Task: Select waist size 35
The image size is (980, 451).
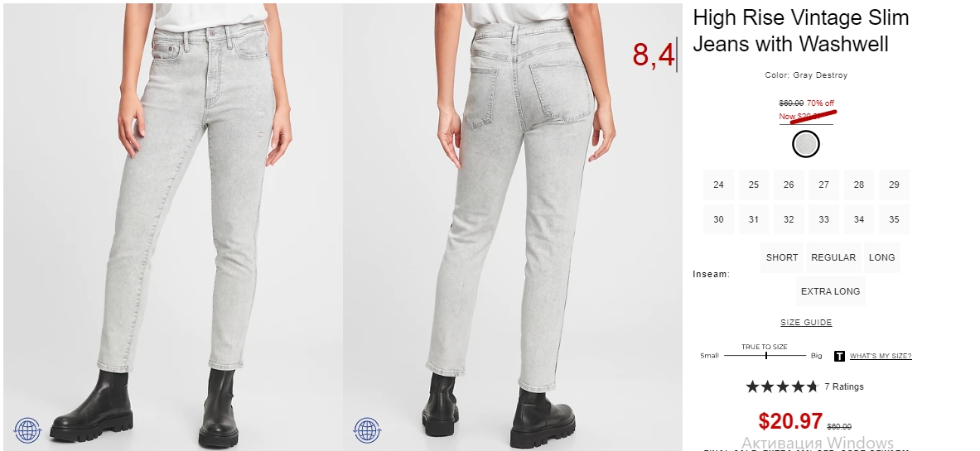Action: [894, 219]
